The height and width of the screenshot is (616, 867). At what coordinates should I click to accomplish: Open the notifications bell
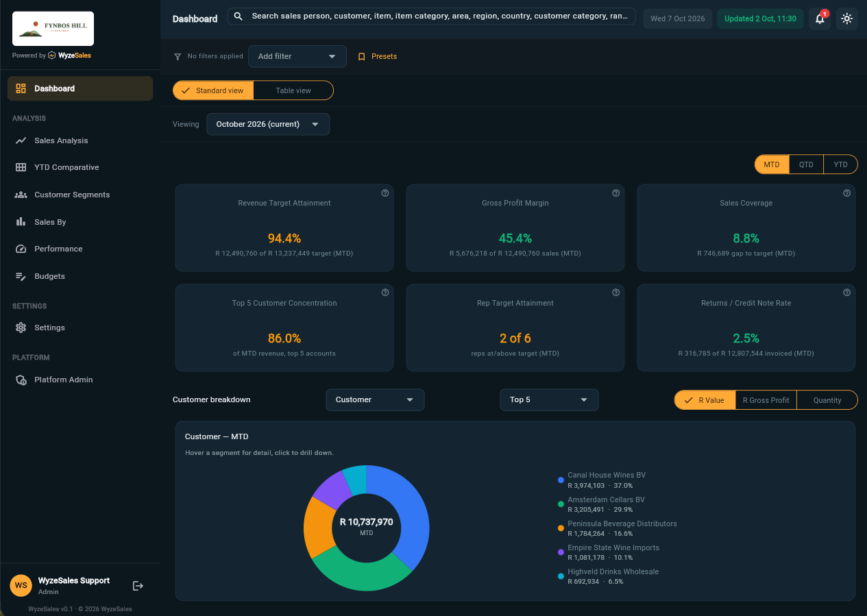tap(820, 19)
